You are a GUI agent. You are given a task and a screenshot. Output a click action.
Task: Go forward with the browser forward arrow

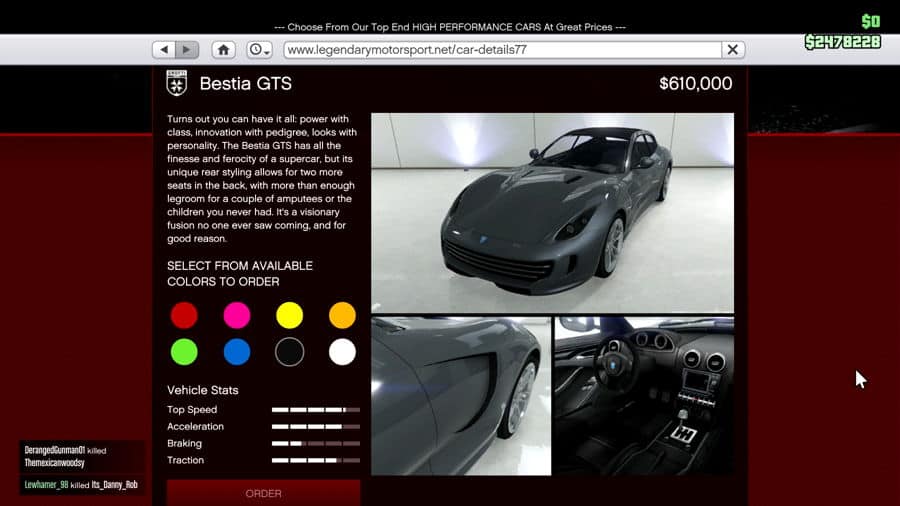[x=187, y=50]
